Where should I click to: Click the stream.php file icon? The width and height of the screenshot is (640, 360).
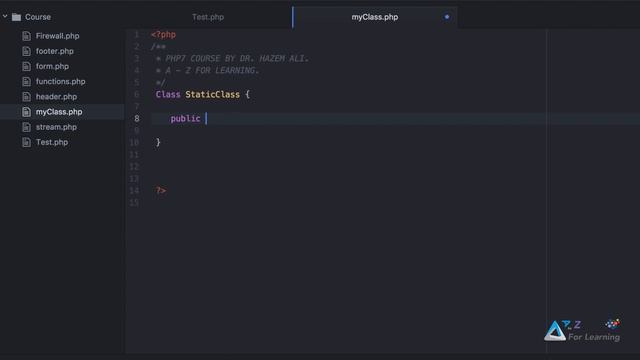coord(27,127)
